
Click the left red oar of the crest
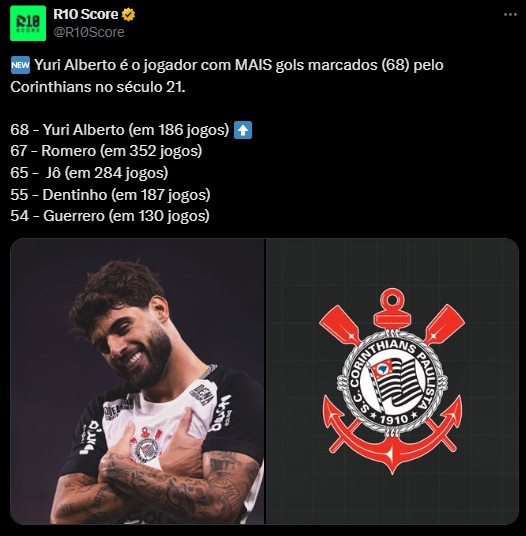pyautogui.click(x=340, y=324)
